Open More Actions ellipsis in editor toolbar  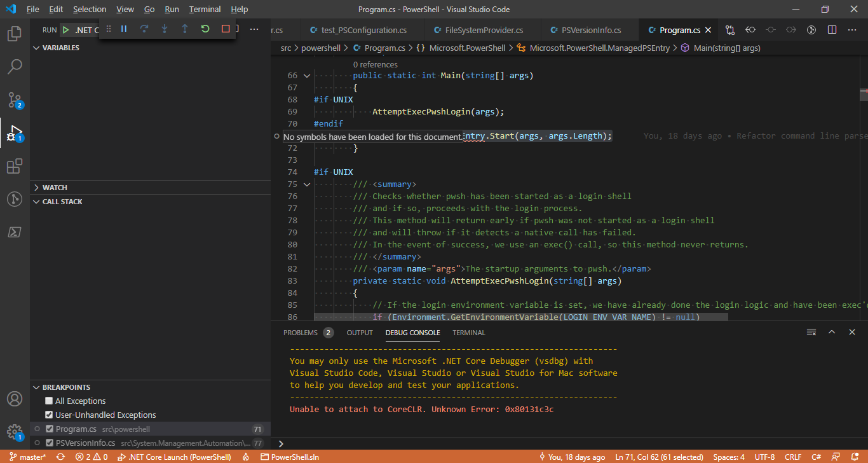coord(852,30)
